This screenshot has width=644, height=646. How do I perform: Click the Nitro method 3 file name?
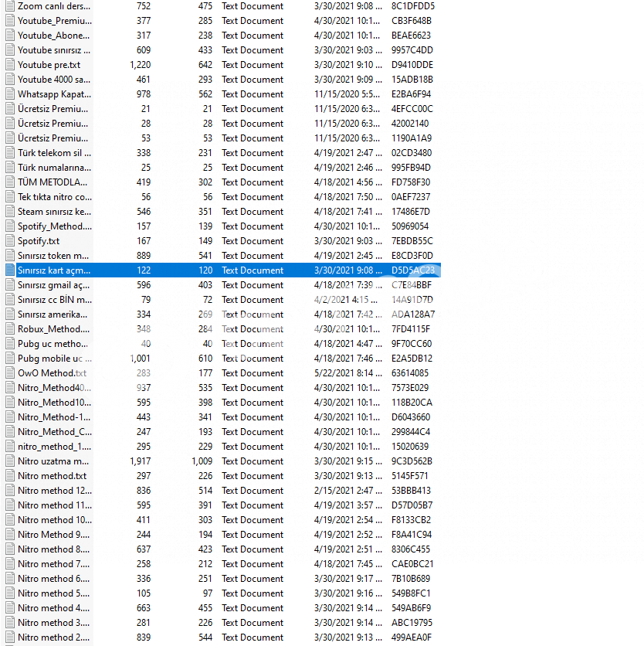[x=53, y=623]
